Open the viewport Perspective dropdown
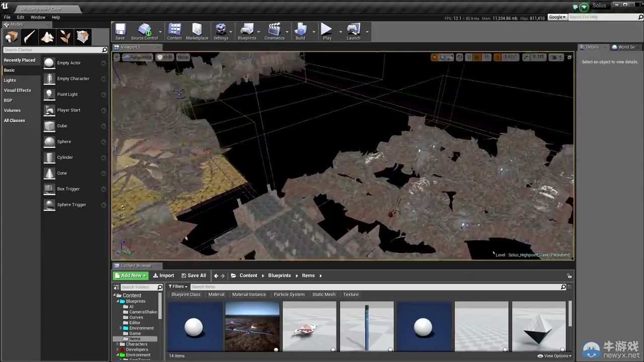 (x=137, y=57)
